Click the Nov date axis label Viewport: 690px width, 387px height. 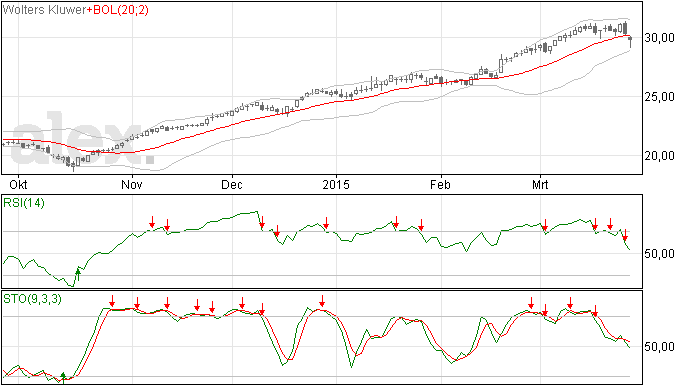(x=132, y=184)
